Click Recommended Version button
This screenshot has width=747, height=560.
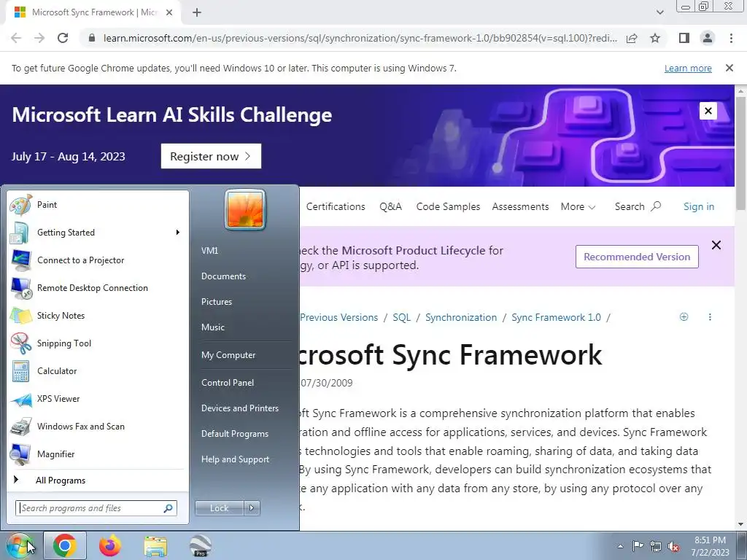pyautogui.click(x=637, y=257)
